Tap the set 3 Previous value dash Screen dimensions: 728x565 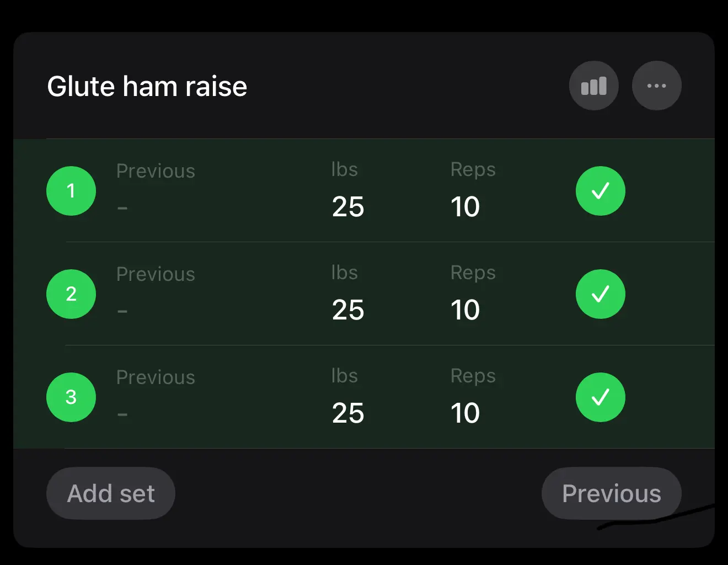pos(122,415)
